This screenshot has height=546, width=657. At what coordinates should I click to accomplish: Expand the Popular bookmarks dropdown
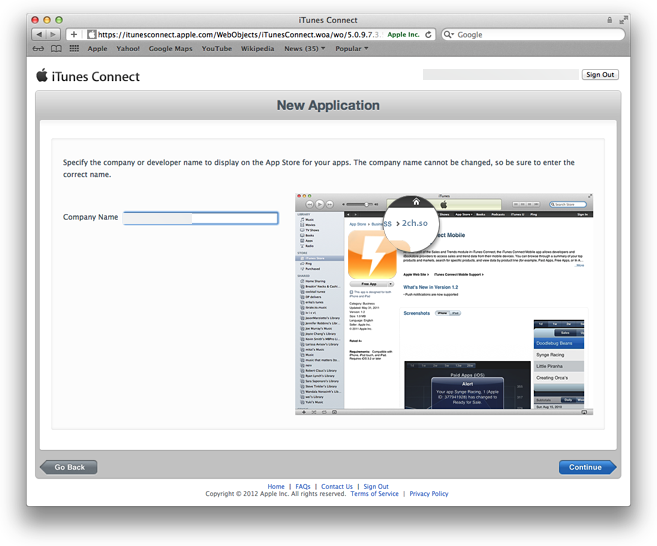coord(352,49)
